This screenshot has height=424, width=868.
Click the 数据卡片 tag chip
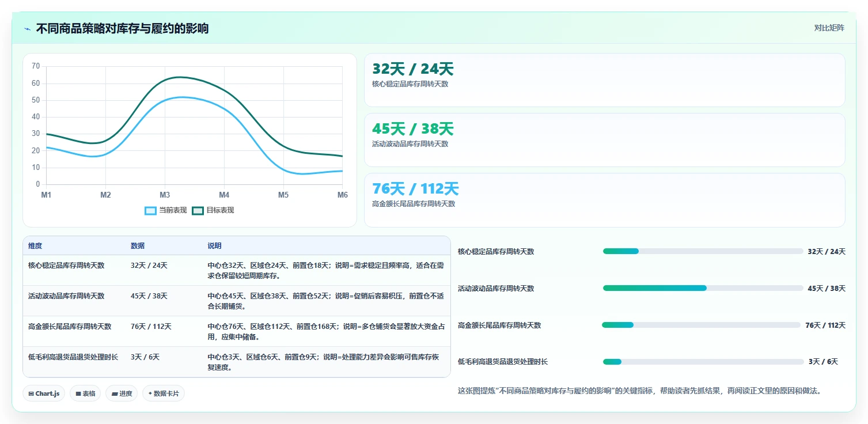coord(164,393)
